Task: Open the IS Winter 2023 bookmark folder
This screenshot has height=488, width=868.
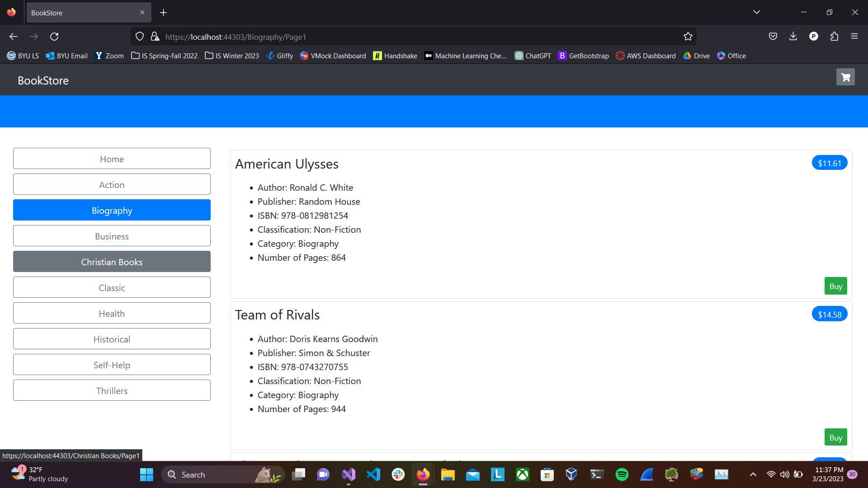Action: click(x=232, y=56)
